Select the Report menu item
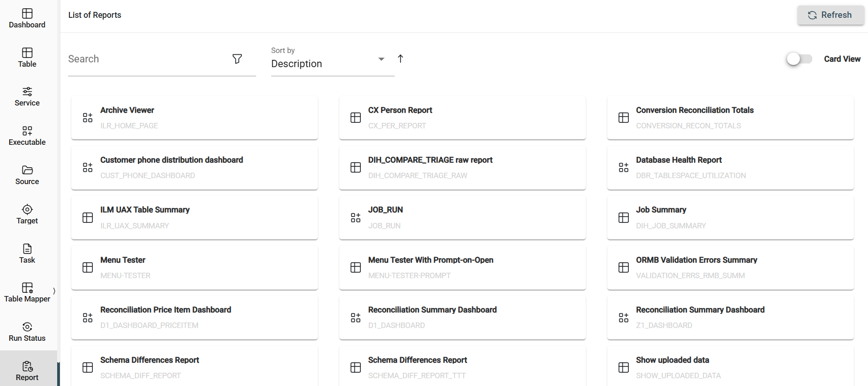868x386 pixels. tap(27, 370)
